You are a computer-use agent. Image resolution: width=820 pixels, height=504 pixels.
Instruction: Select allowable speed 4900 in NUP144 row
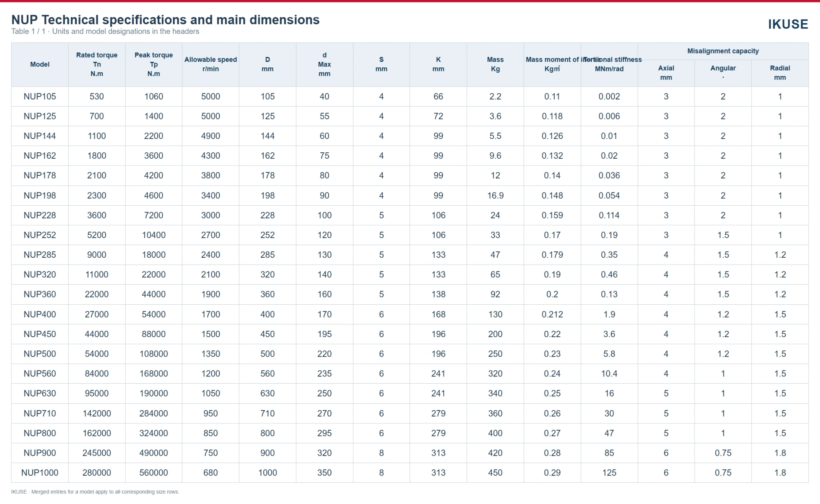click(211, 136)
